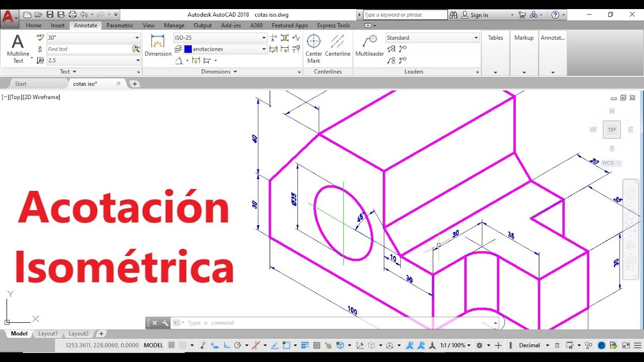644x362 pixels.
Task: Open the Express Tools ribbon tab
Action: [x=334, y=25]
